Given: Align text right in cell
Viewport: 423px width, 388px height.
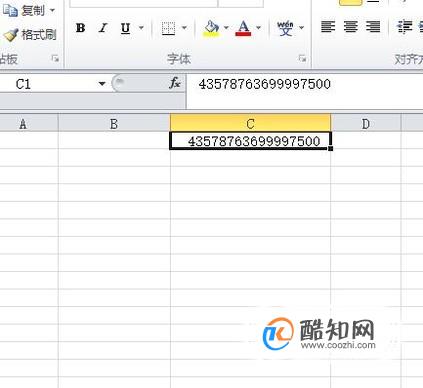Looking at the screenshot, I should pyautogui.click(x=373, y=27).
